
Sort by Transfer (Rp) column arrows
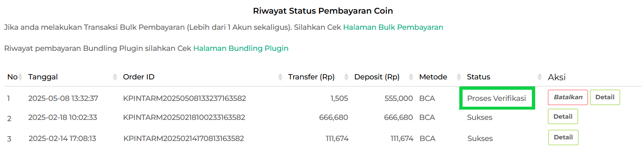coord(346,77)
